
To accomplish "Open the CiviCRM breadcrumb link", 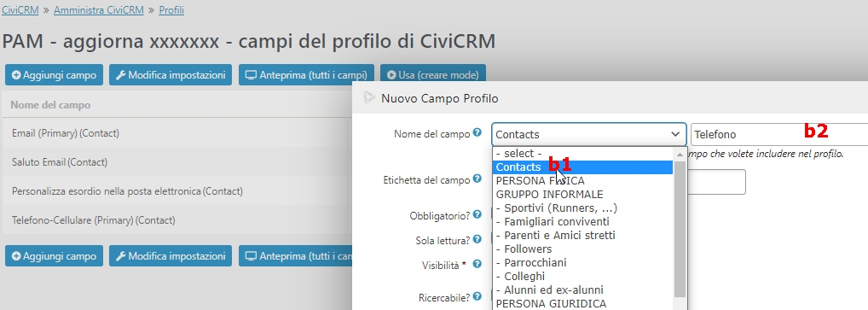I will tap(20, 10).
